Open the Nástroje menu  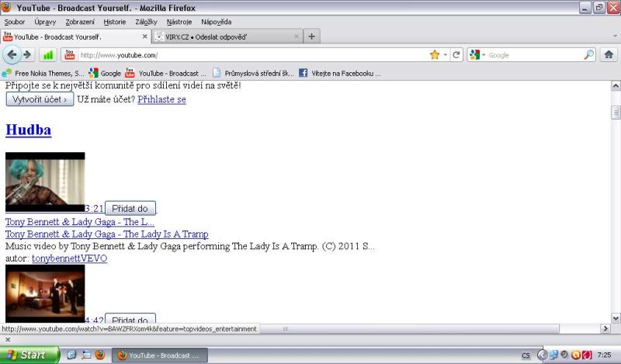pos(179,22)
